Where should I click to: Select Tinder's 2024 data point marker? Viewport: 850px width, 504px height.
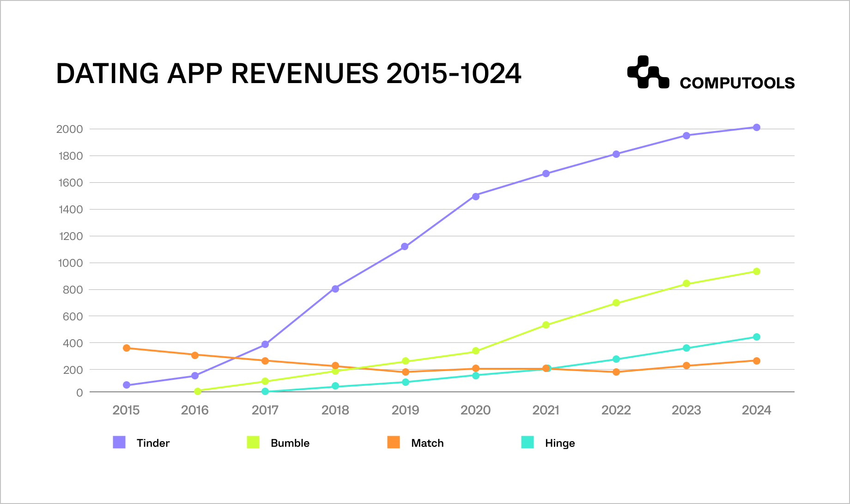coord(756,127)
